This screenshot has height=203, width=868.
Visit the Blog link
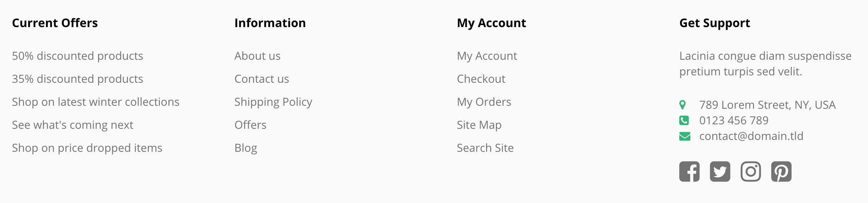(x=246, y=148)
